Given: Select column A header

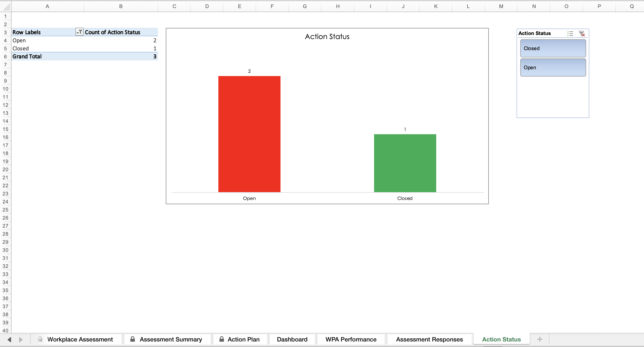Looking at the screenshot, I should click(47, 6).
